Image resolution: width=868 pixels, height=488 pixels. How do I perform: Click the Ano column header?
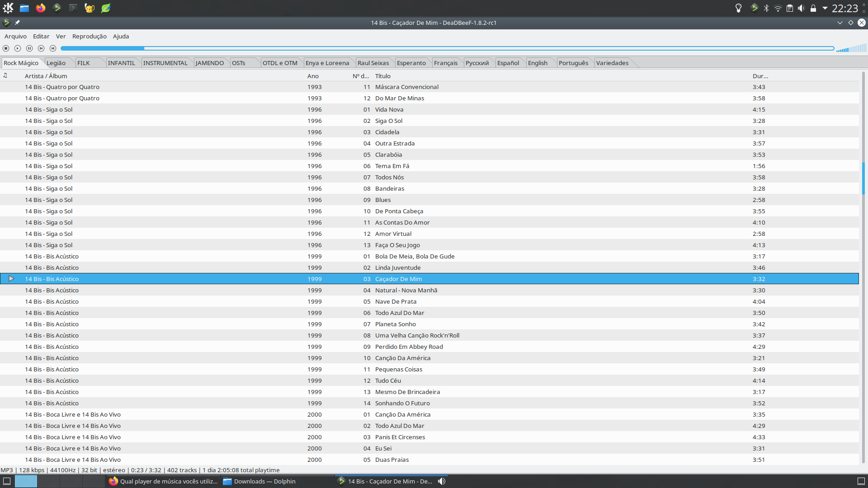click(x=313, y=76)
